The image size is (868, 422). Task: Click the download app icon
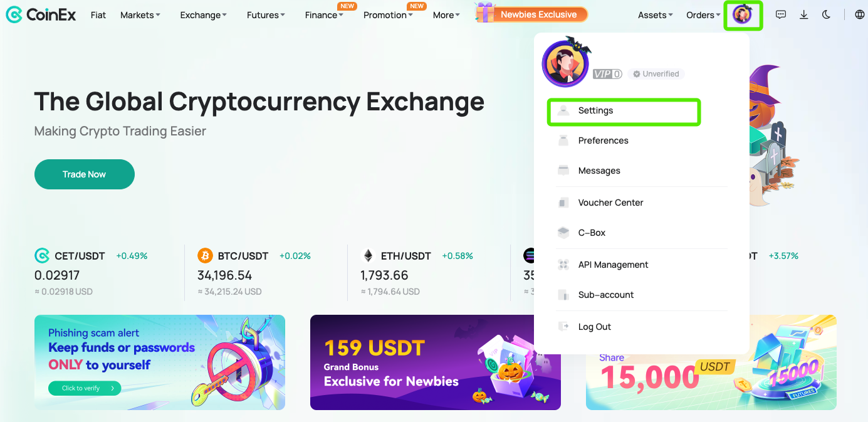click(x=804, y=15)
